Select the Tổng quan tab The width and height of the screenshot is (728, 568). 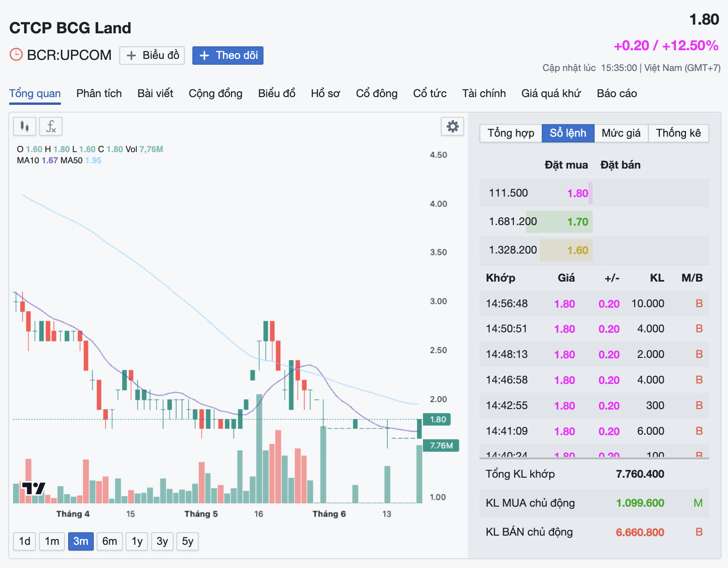tap(35, 93)
